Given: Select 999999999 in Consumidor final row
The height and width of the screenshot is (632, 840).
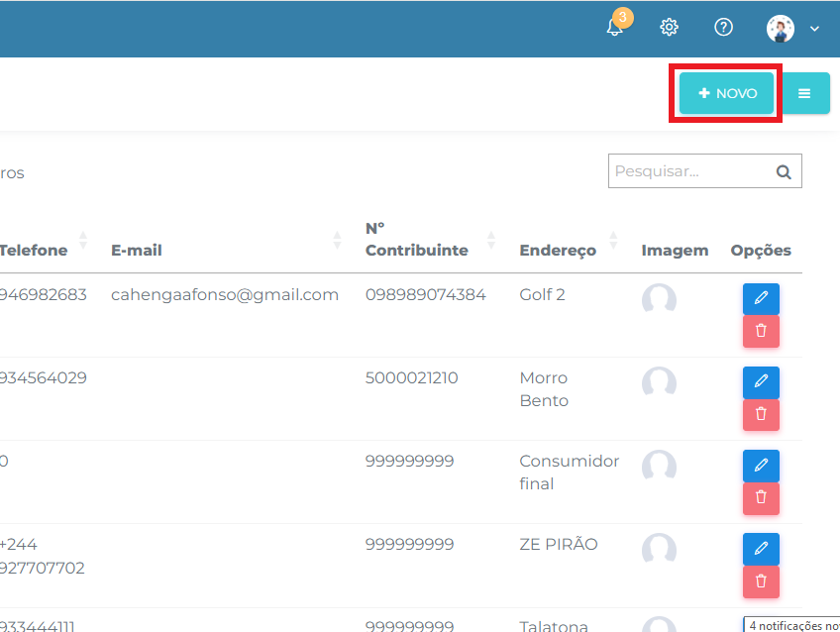Looking at the screenshot, I should 409,462.
